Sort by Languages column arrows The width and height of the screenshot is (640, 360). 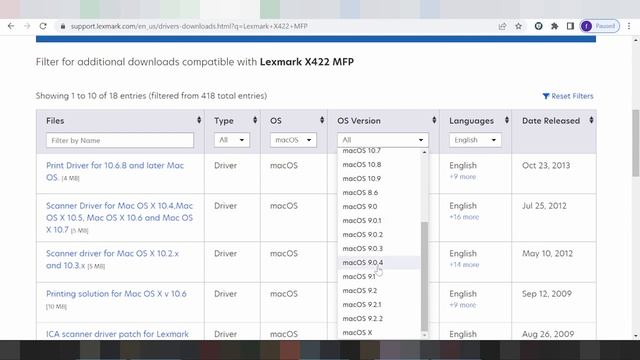pos(507,120)
